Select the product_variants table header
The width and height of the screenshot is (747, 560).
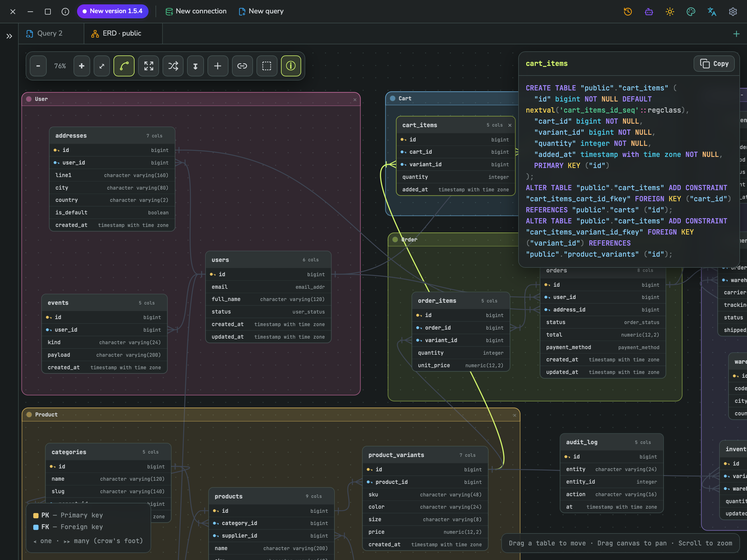(425, 455)
